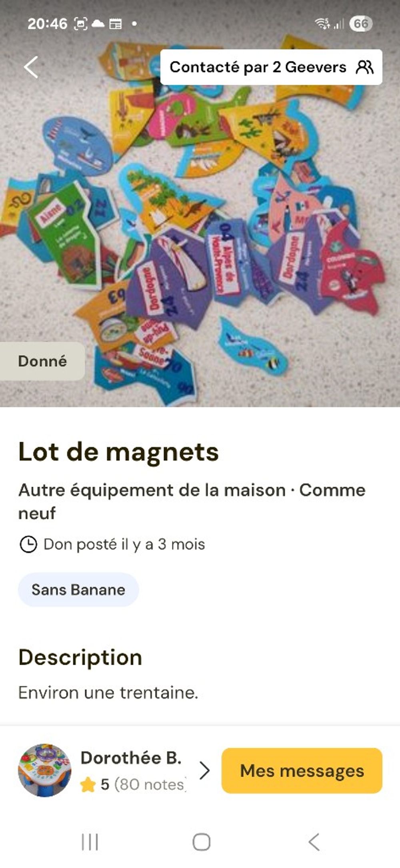This screenshot has height=868, width=400.
Task: Tap the Lot de magnets title
Action: tap(119, 452)
